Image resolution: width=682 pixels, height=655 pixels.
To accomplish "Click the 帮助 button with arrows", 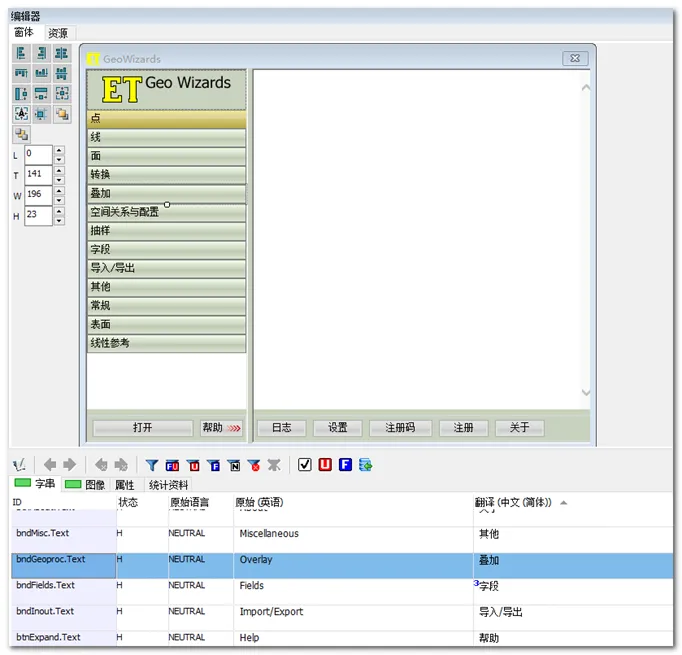I will point(221,428).
